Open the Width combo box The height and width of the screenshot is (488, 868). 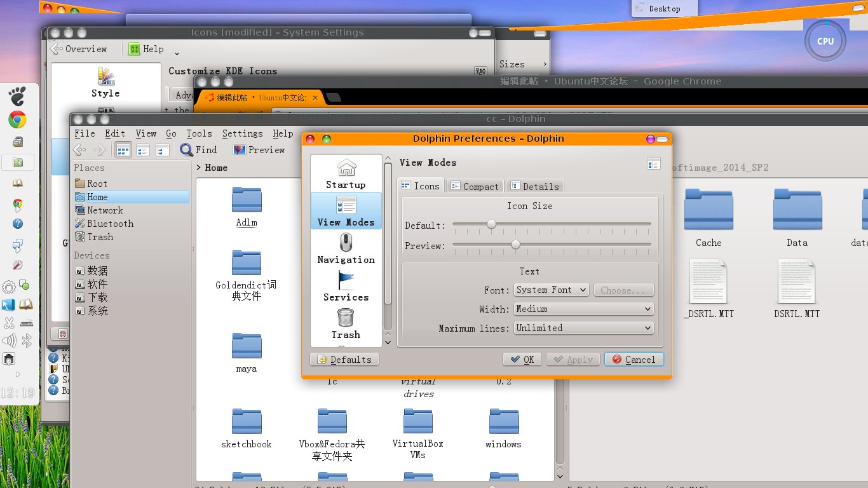click(584, 309)
